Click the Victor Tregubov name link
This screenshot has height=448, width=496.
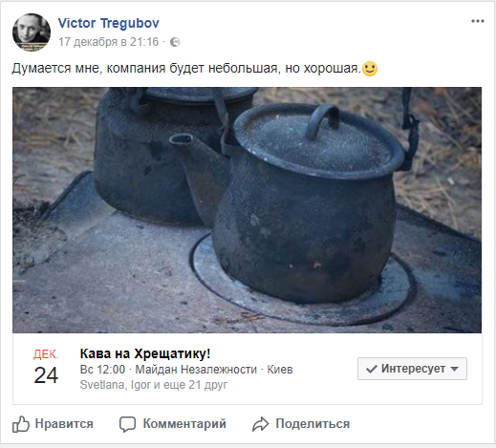(x=108, y=23)
